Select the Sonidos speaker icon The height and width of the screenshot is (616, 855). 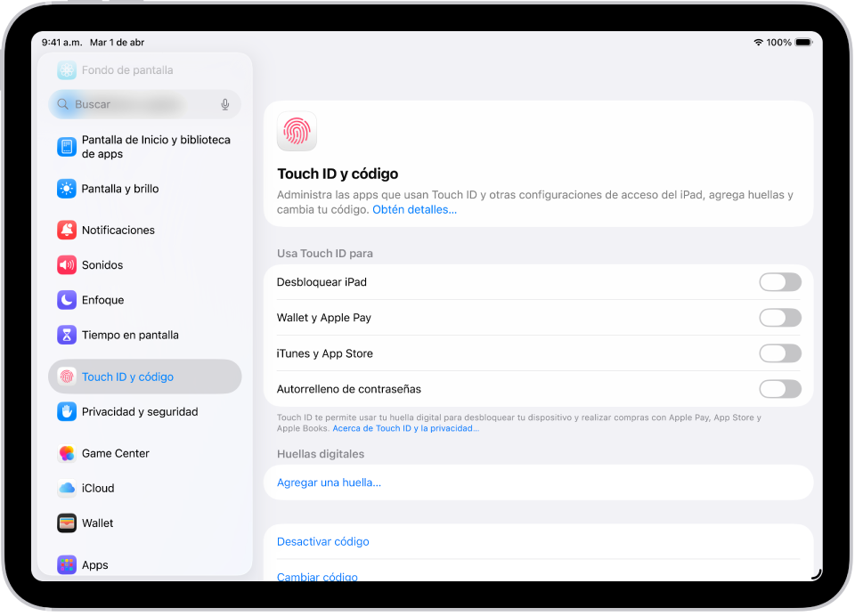pos(66,264)
